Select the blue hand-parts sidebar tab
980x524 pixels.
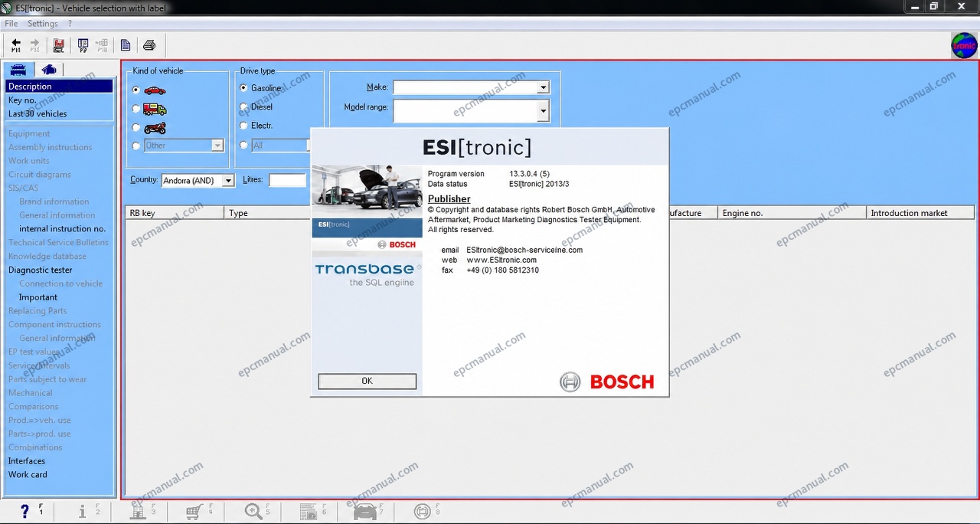pos(49,70)
